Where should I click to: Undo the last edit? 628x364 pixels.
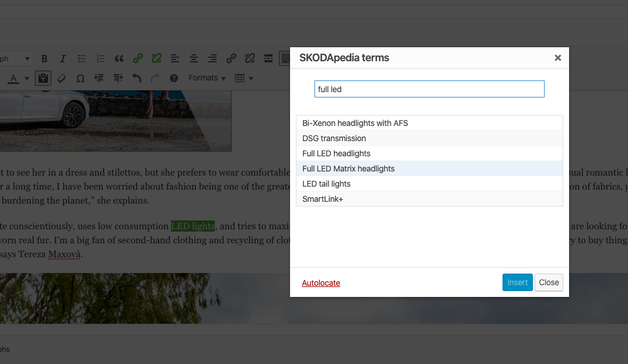(137, 79)
